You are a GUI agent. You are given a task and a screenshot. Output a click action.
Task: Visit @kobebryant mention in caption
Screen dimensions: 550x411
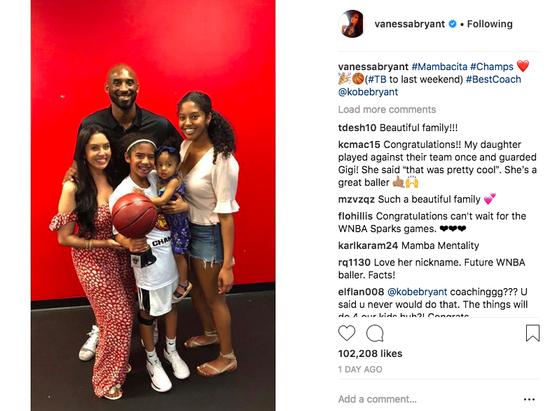[x=368, y=92]
